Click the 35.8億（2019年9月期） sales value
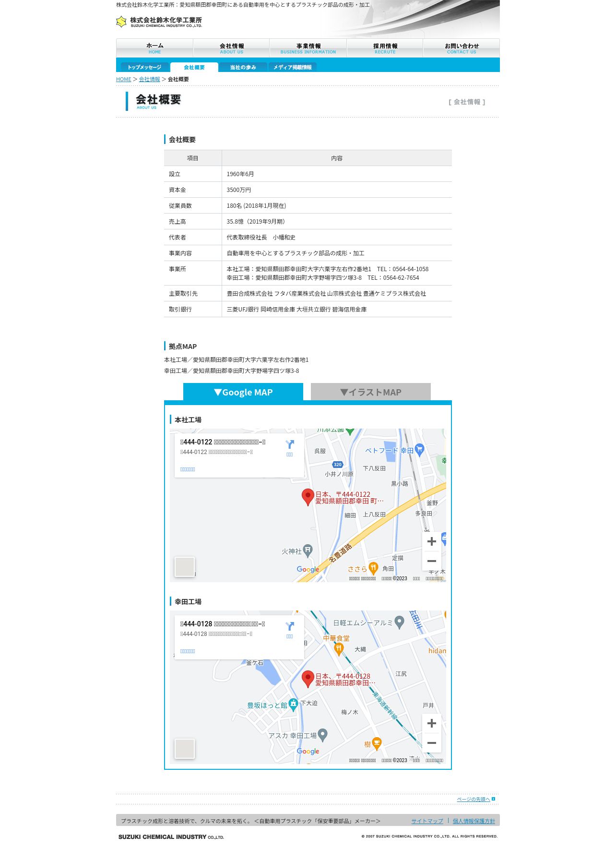 [257, 222]
